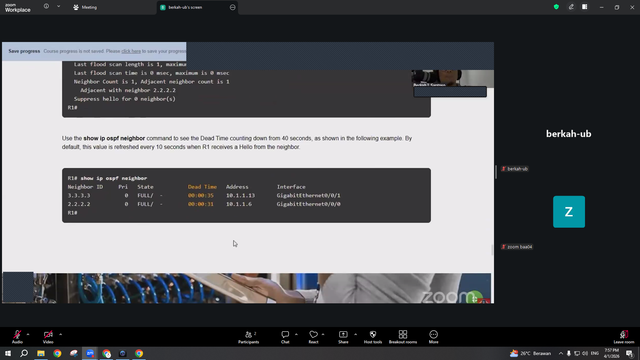Click shared page vertical scrollbar
This screenshot has width=640, height=360.
(x=492, y=249)
